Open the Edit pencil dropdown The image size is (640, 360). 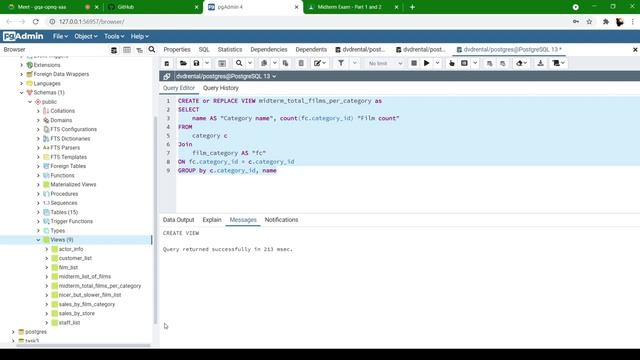320,63
